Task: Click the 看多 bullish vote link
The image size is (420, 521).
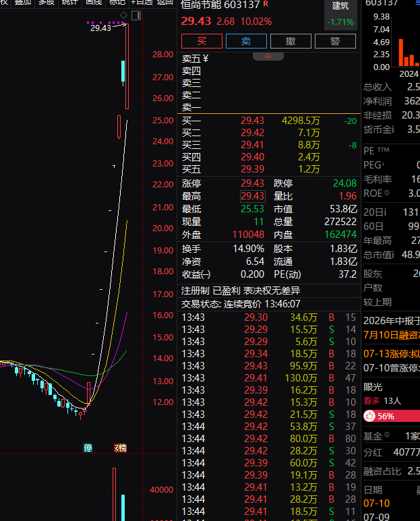Action: (371, 401)
